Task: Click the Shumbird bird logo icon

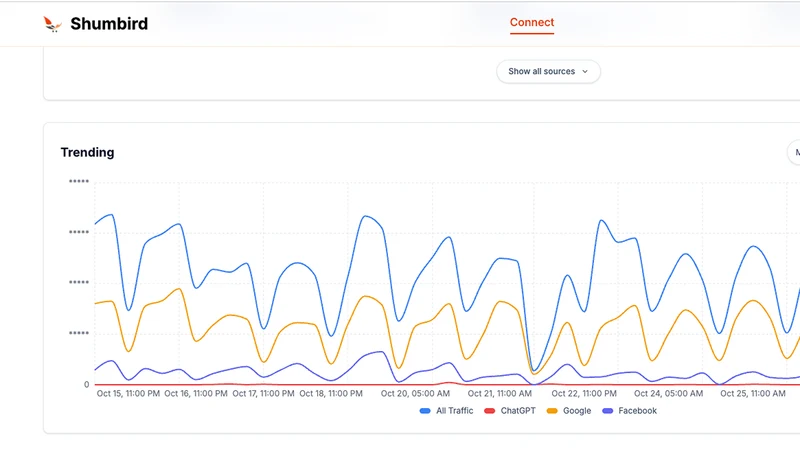Action: (x=52, y=24)
